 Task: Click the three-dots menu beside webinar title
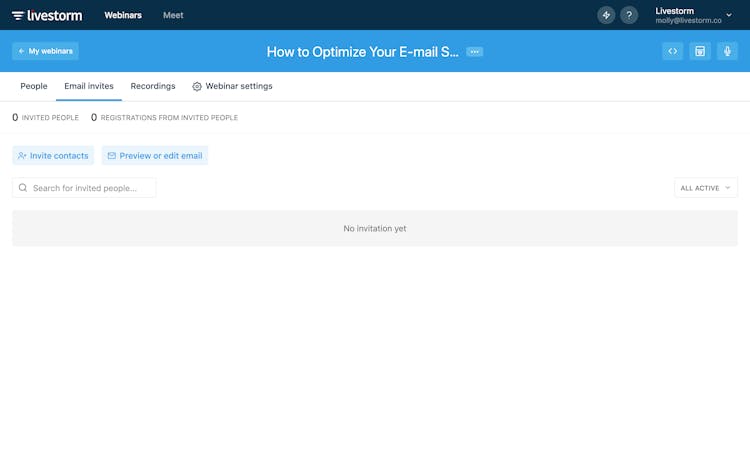(475, 52)
